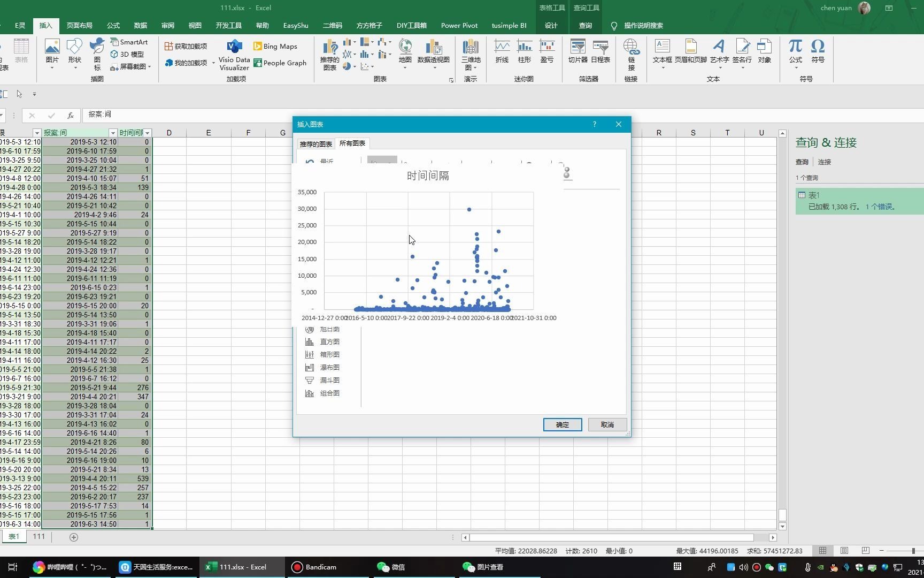Insert a 切片器 slicer
Image resolution: width=924 pixels, height=578 pixels.
(x=578, y=51)
